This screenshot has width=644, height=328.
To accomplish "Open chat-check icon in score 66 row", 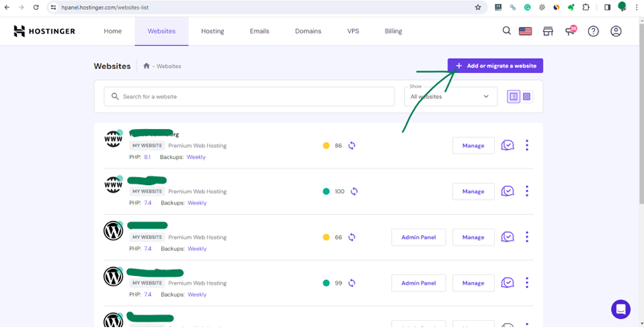I will tap(507, 238).
